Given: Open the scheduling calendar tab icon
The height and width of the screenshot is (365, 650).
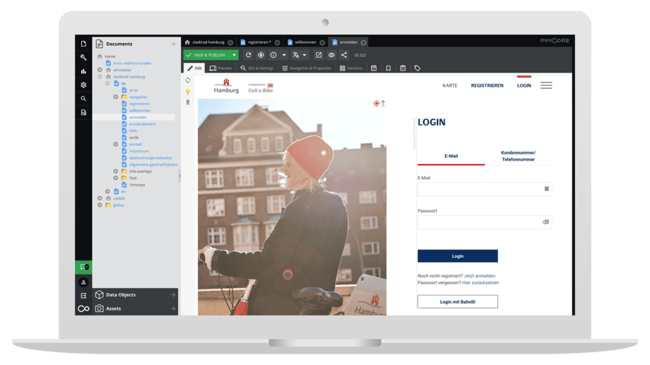Looking at the screenshot, I should [374, 68].
